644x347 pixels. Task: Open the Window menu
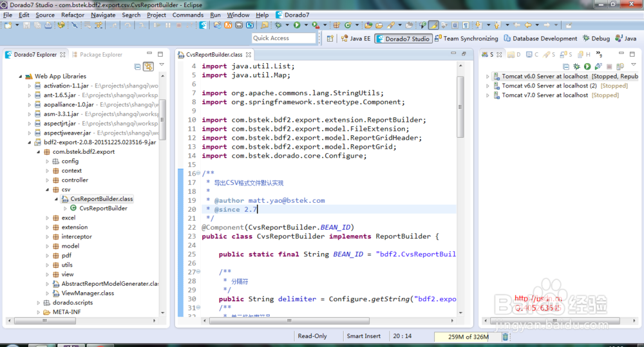(x=238, y=15)
